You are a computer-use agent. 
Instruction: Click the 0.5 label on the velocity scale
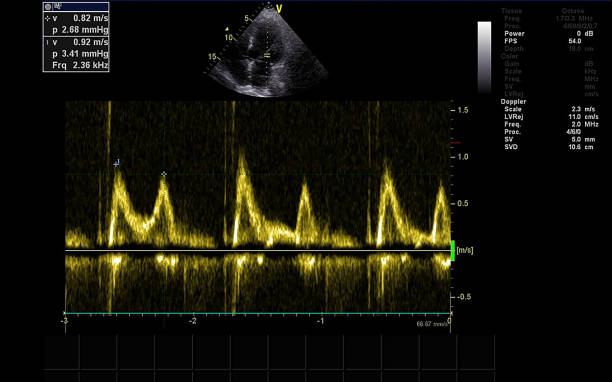(x=463, y=204)
